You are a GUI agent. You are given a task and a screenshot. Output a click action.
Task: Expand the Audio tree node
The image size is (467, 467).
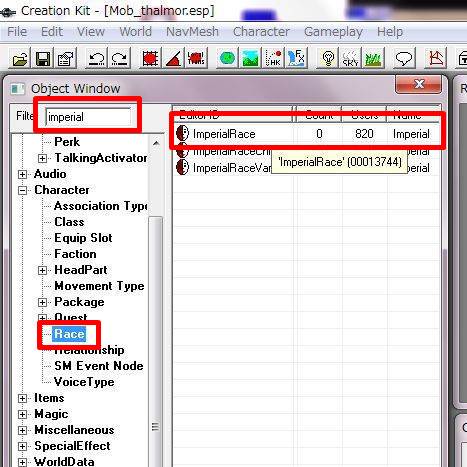(22, 174)
